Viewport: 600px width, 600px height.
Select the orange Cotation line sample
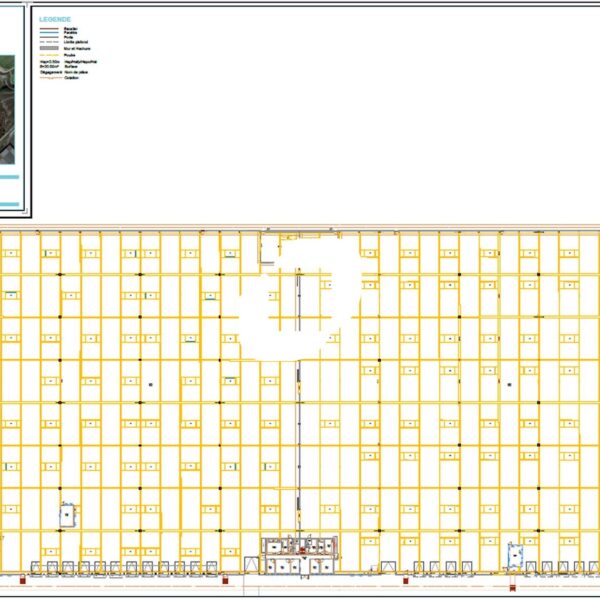point(49,77)
